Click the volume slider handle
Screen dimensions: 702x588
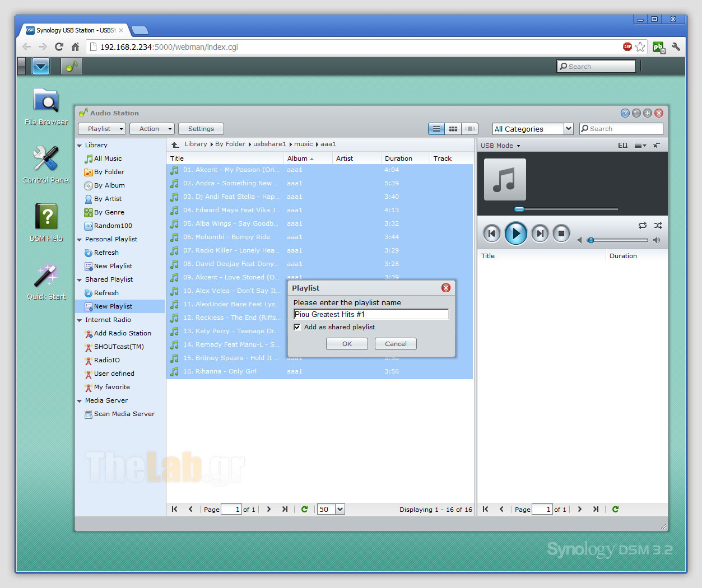(x=591, y=240)
